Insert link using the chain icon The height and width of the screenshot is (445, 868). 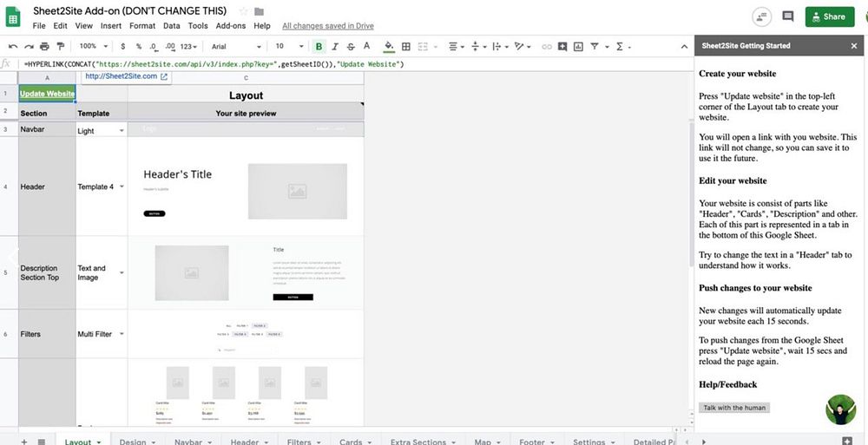coord(547,47)
